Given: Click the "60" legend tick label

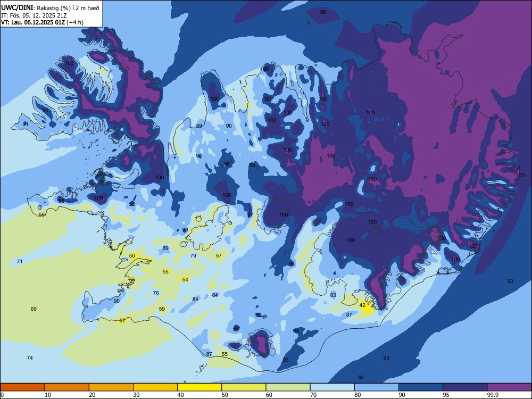Looking at the screenshot, I should tap(269, 395).
